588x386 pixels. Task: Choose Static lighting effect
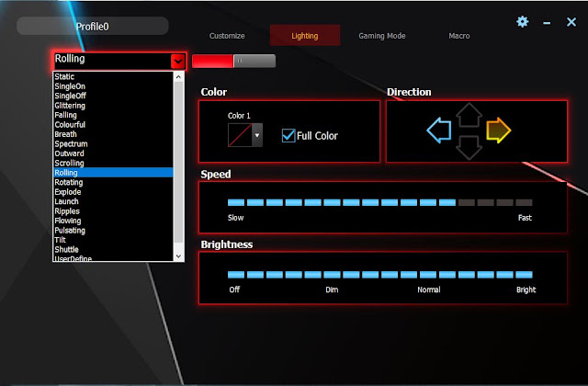(113, 76)
